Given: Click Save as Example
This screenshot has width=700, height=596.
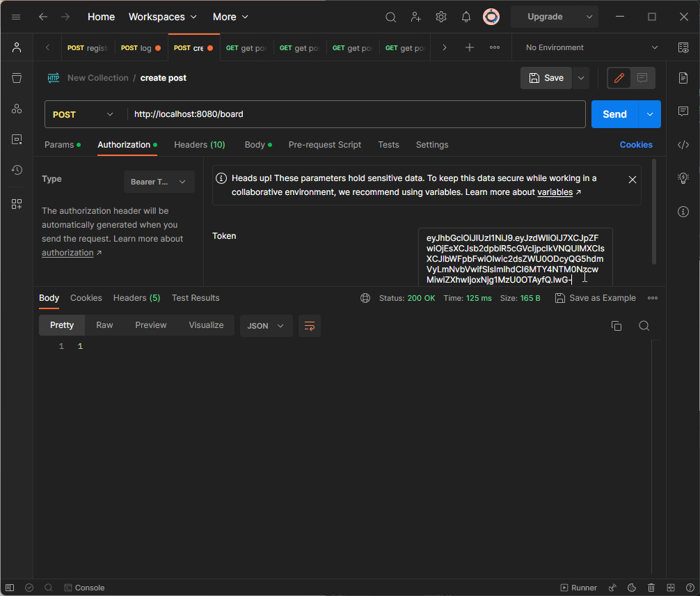Looking at the screenshot, I should [x=596, y=298].
